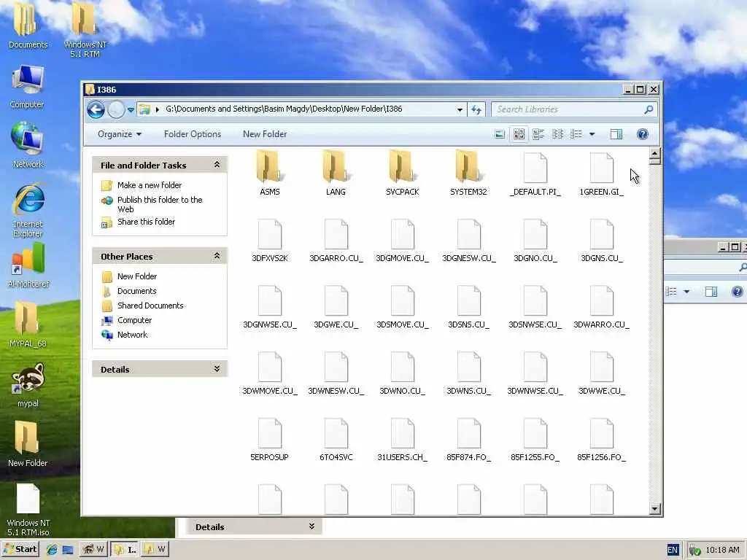Select the SVCPACK folder

click(x=402, y=173)
